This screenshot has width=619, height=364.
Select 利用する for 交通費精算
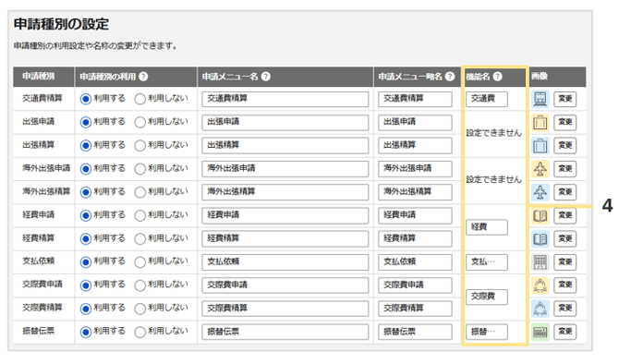pos(86,99)
